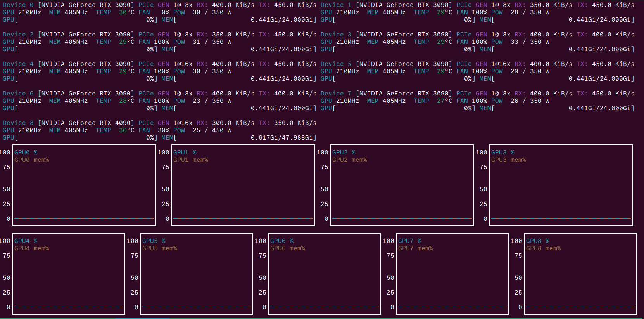Click Device 0 fan speed 0% value
This screenshot has height=319, width=644.
tap(165, 12)
